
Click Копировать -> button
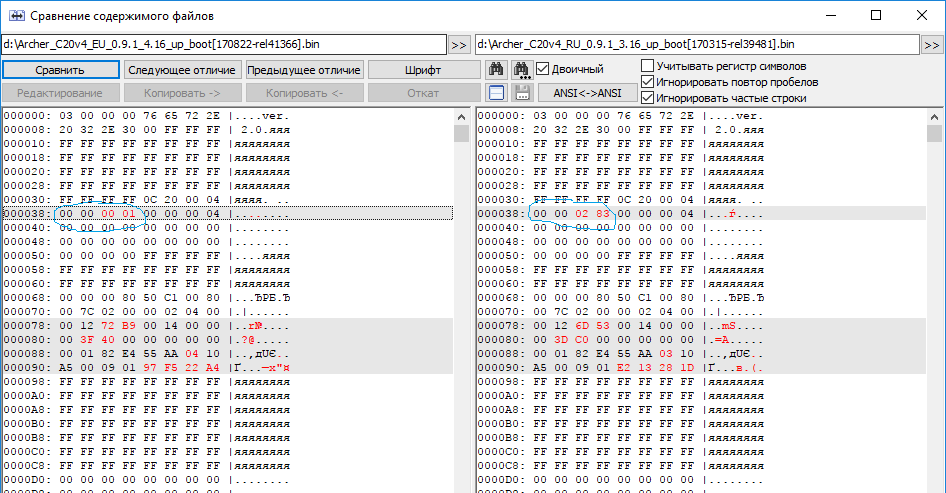pos(182,93)
